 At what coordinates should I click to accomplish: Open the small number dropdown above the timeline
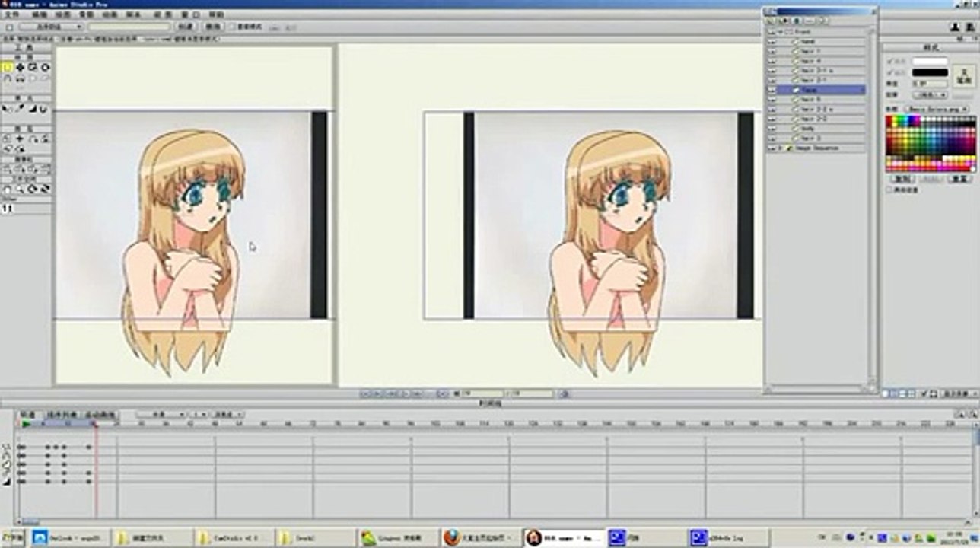pos(198,415)
